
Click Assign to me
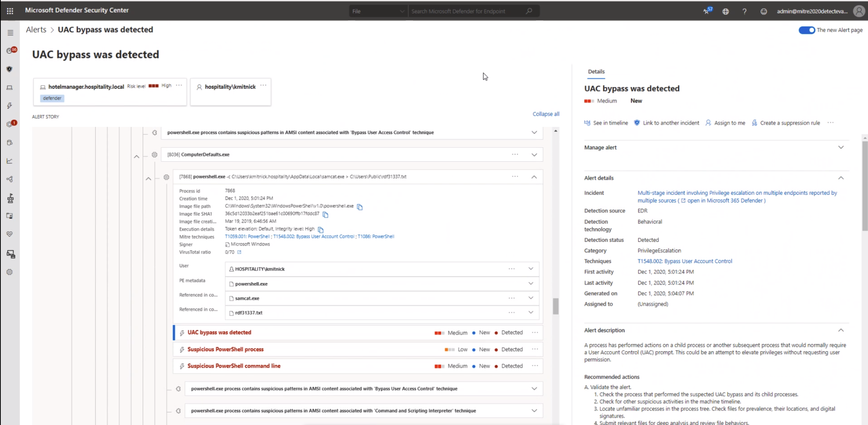click(x=725, y=123)
